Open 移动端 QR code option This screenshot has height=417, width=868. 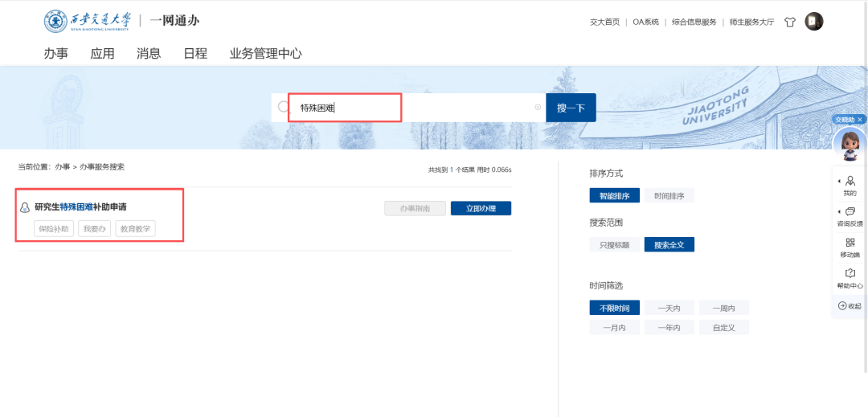(850, 248)
